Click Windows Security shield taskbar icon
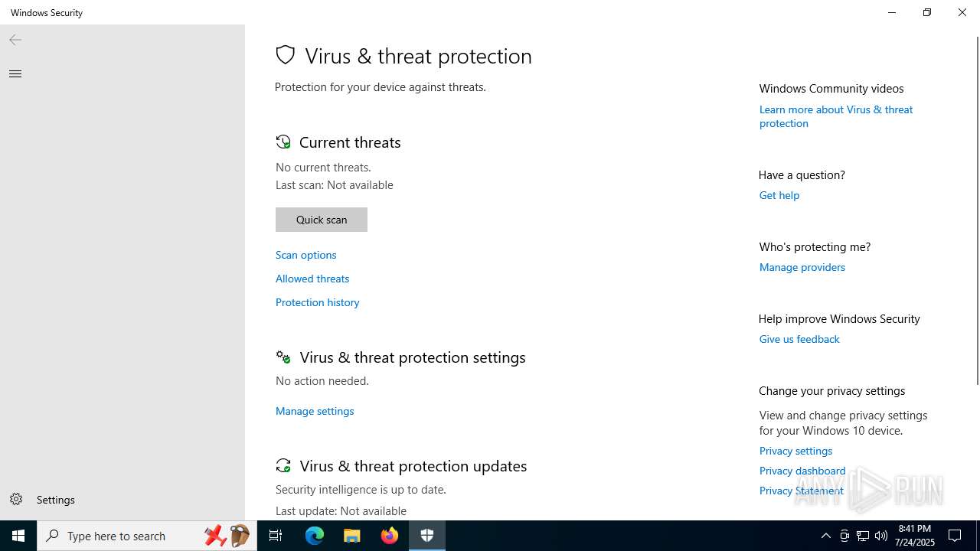This screenshot has height=551, width=980. pyautogui.click(x=427, y=536)
